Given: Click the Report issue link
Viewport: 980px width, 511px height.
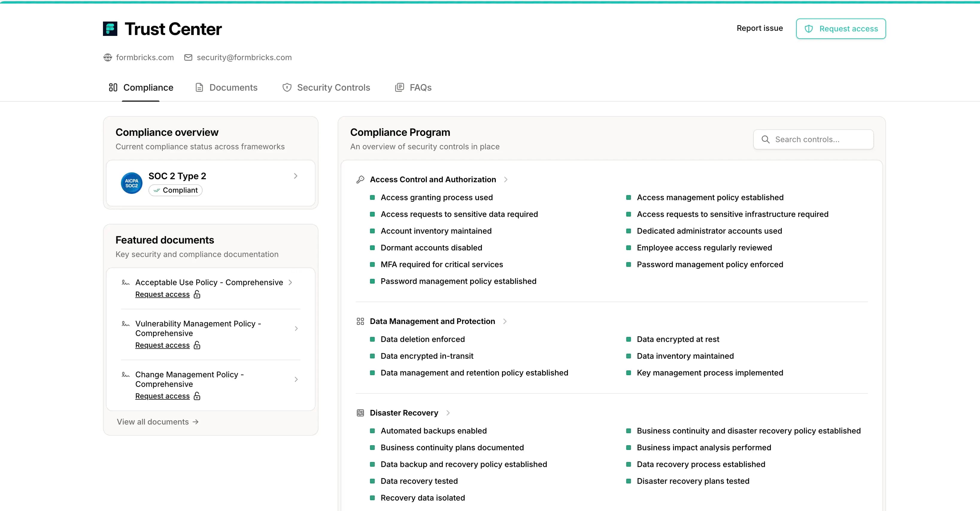Looking at the screenshot, I should coord(759,28).
